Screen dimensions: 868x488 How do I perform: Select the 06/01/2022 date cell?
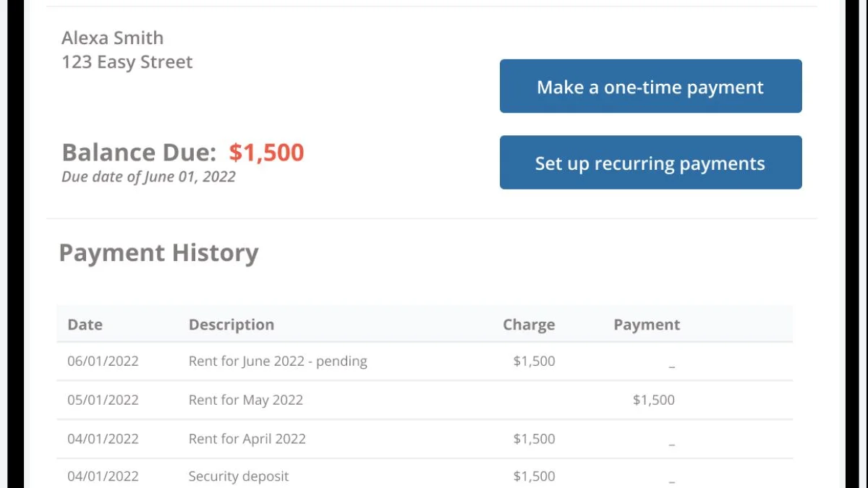(103, 361)
